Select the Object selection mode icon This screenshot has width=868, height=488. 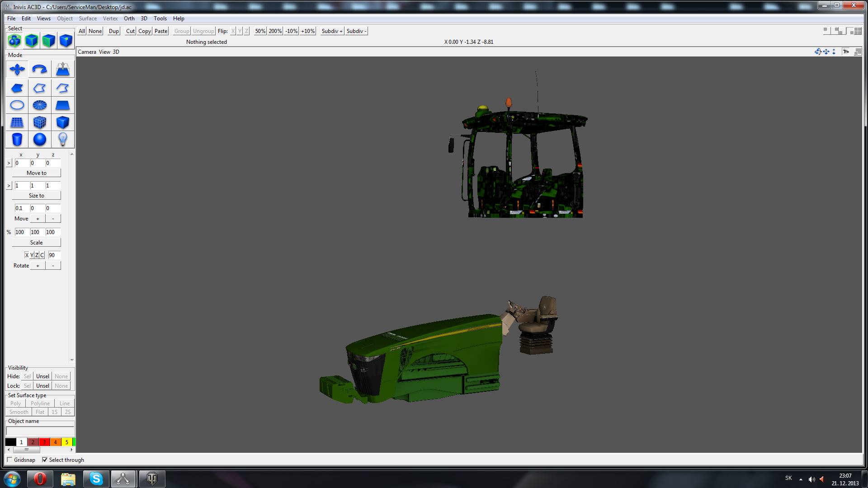(32, 41)
